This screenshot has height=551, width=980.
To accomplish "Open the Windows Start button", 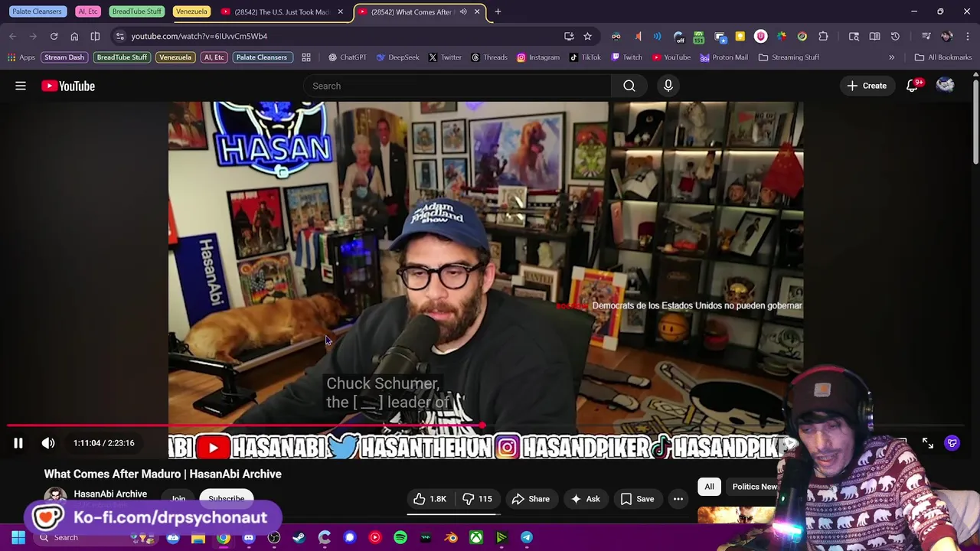I will [18, 537].
